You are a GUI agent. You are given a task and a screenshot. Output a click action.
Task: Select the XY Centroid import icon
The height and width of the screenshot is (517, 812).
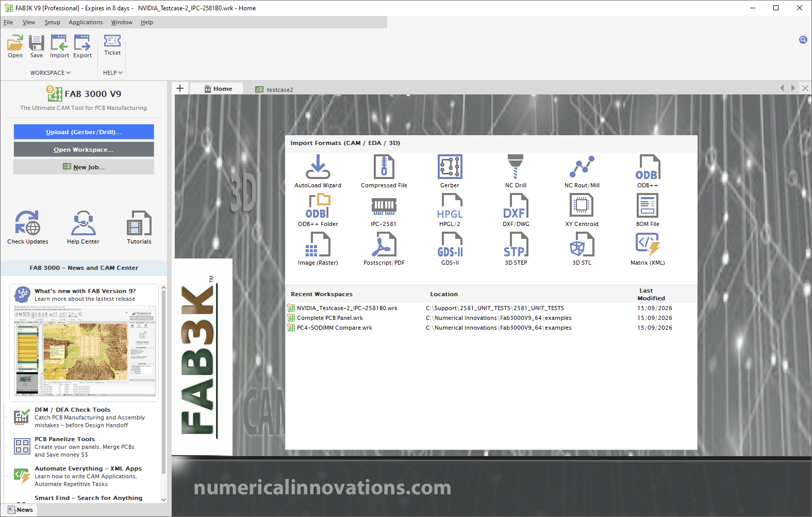click(582, 210)
